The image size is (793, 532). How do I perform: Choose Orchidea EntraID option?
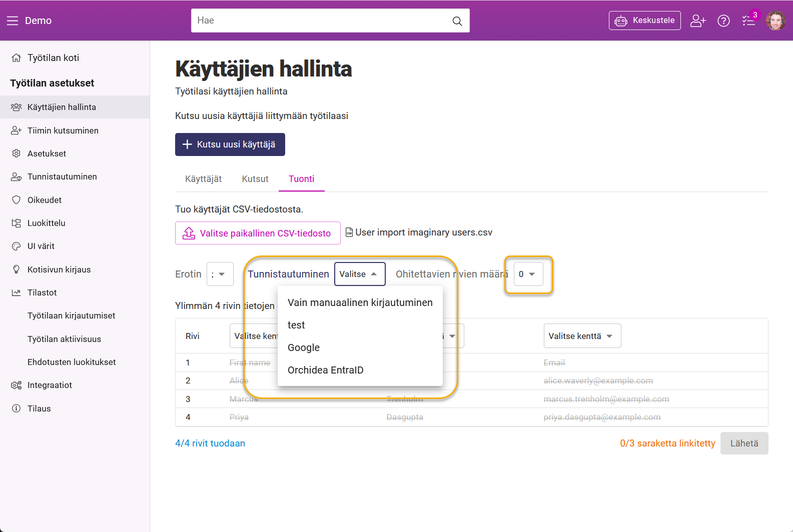pyautogui.click(x=325, y=370)
